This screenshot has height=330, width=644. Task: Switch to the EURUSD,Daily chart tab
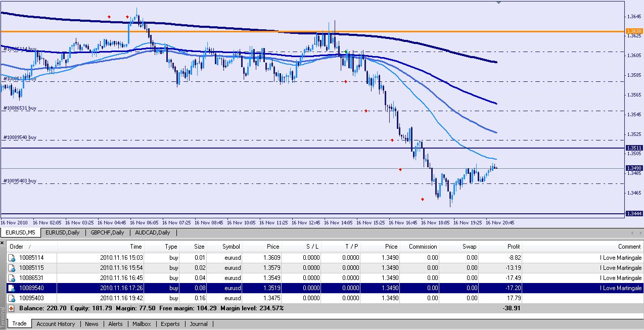click(x=62, y=233)
